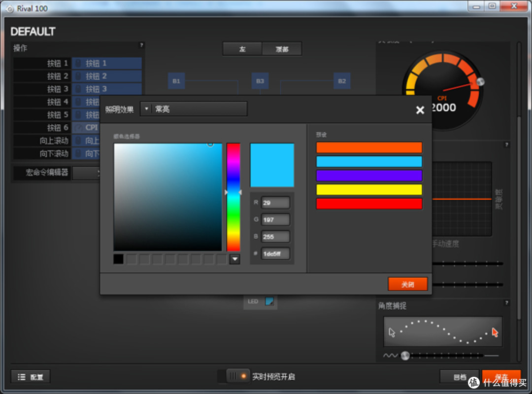Click the 向上滚动 label row
Image resolution: width=532 pixels, height=394 pixels.
tap(42, 141)
